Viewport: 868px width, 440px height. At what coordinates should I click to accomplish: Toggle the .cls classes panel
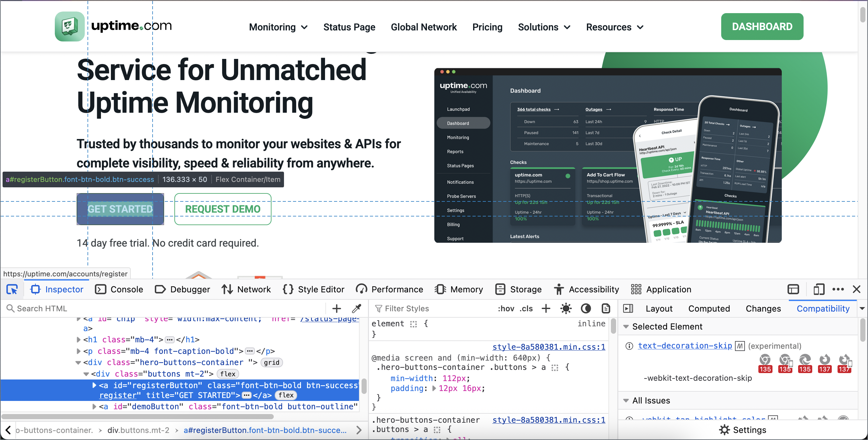click(526, 308)
